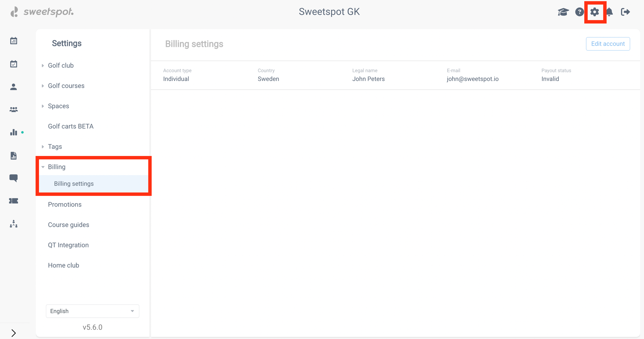Open the English language dropdown
644x339 pixels.
coord(92,311)
